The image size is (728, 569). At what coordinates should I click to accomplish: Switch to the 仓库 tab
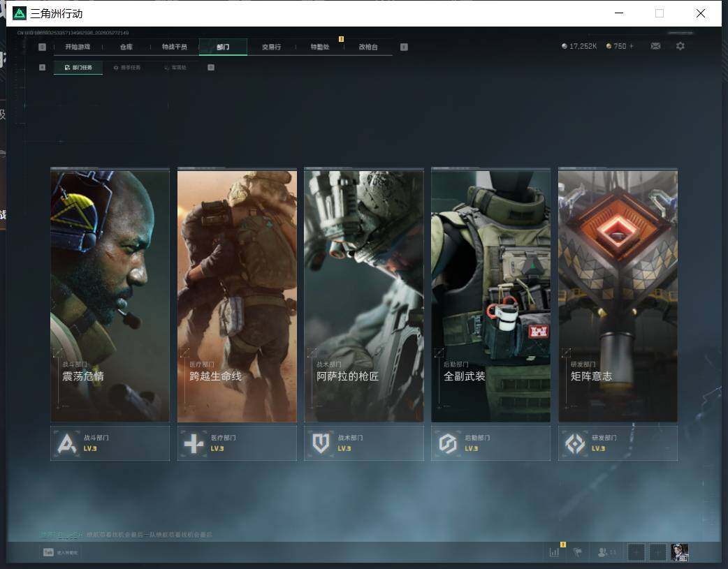click(x=126, y=47)
